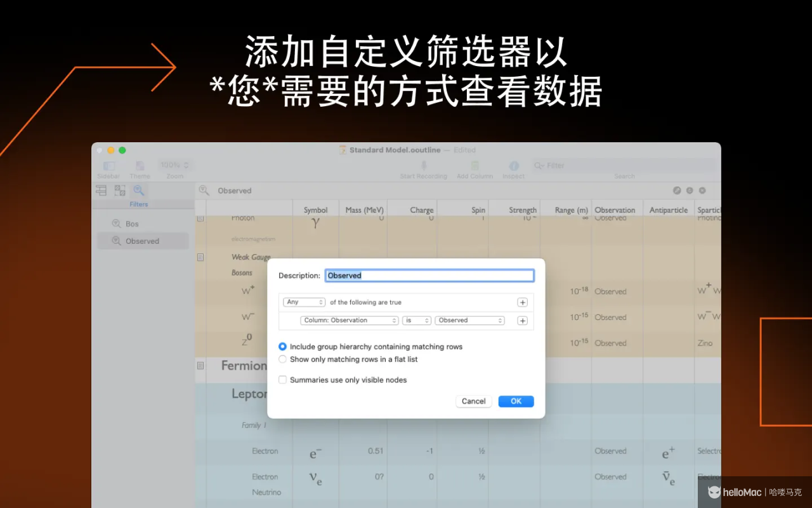This screenshot has height=508, width=812.
Task: Click the note icon on Photon row
Action: pyautogui.click(x=200, y=218)
